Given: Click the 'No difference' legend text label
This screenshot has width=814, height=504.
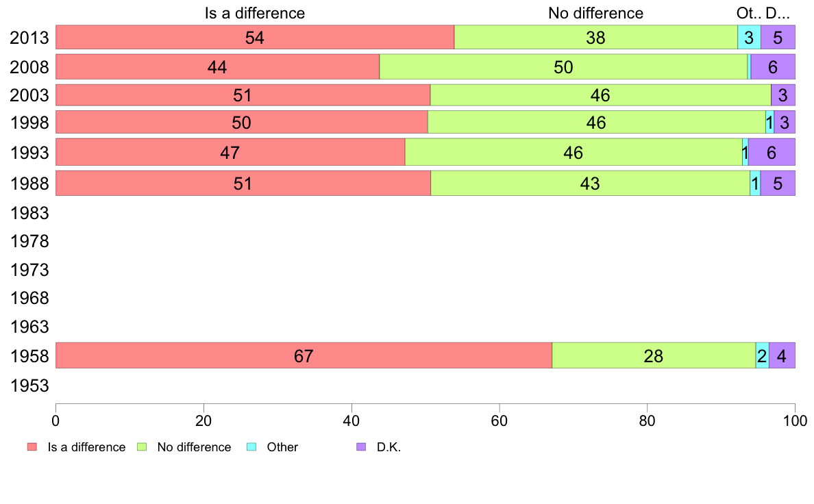Looking at the screenshot, I should coord(194,447).
